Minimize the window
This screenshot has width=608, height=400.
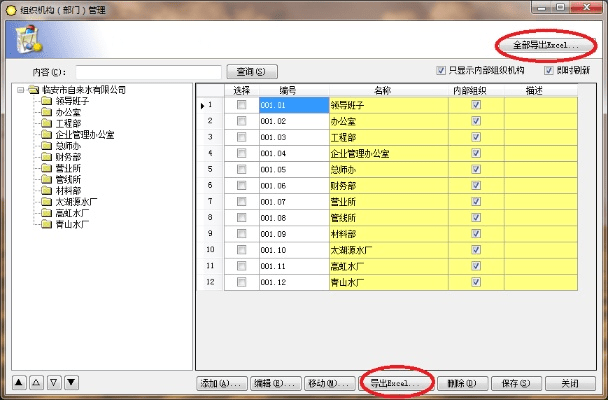(542, 7)
